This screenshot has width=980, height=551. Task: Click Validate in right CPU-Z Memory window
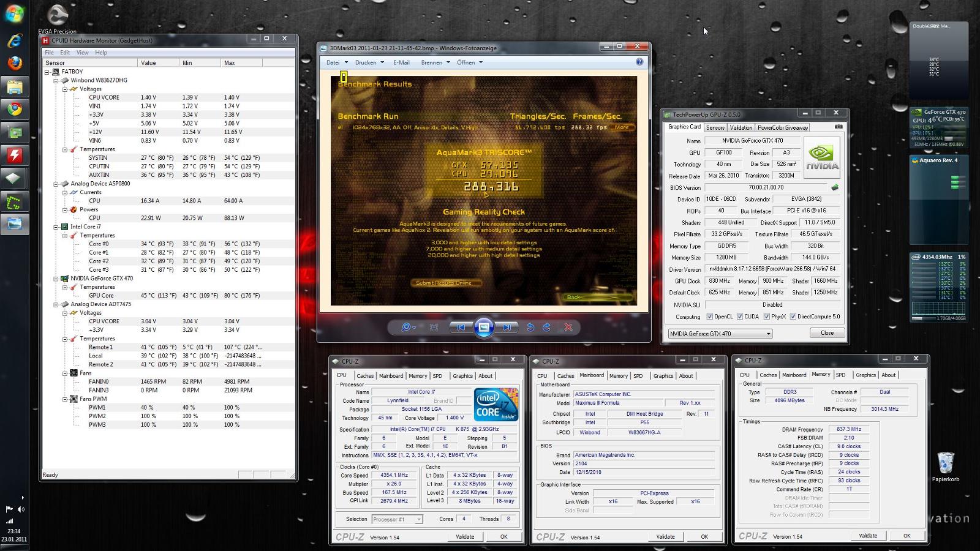(x=868, y=535)
